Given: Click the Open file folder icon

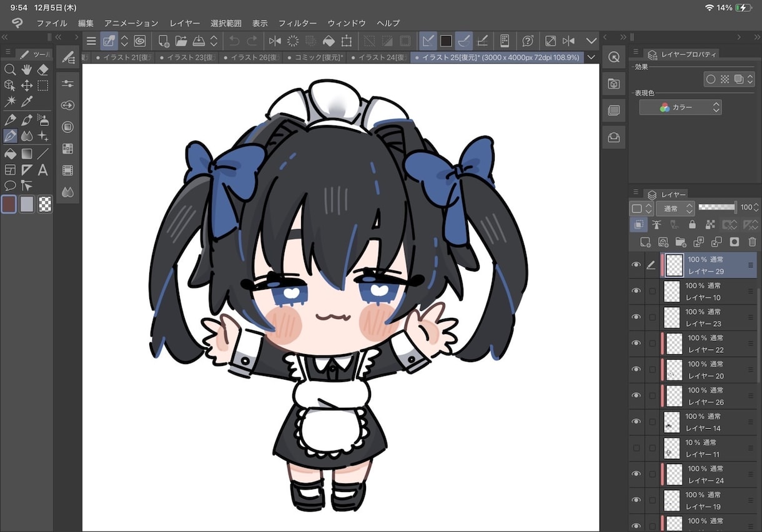Looking at the screenshot, I should tap(181, 41).
